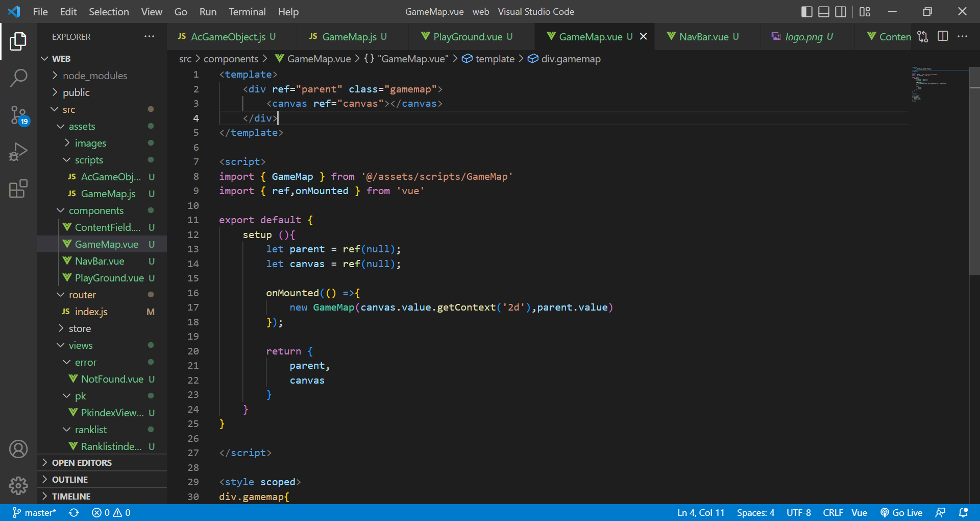Expand the public folder
980x521 pixels.
[x=102, y=92]
